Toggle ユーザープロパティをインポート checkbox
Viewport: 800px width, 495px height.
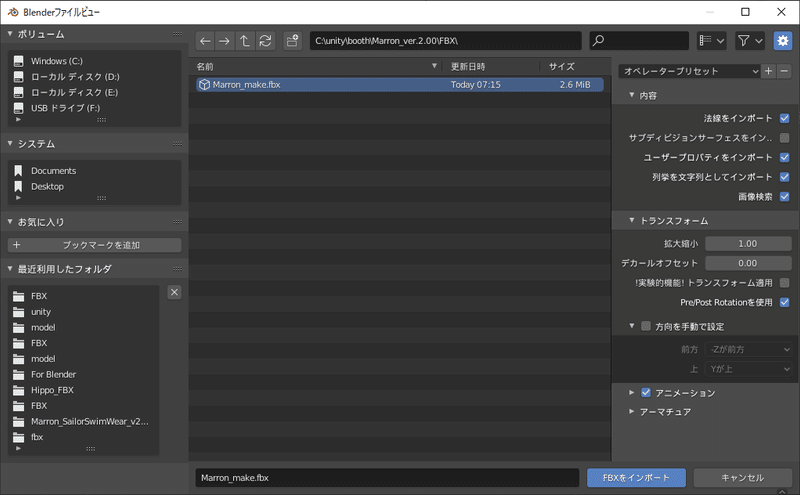785,158
